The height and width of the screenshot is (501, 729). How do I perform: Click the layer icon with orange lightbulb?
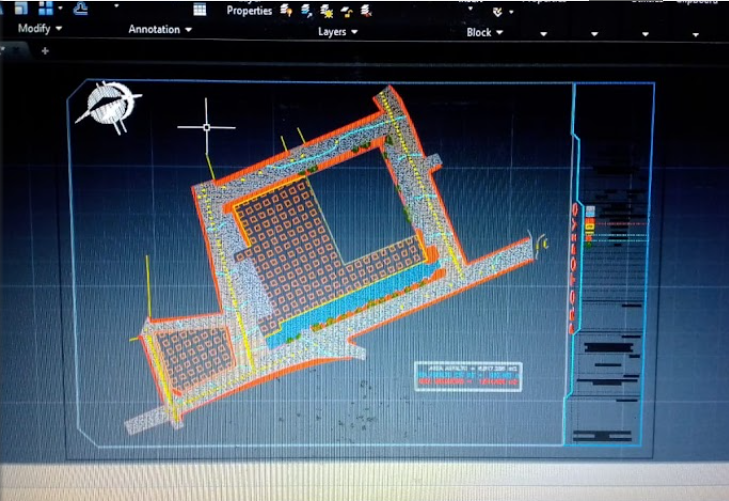pos(286,10)
